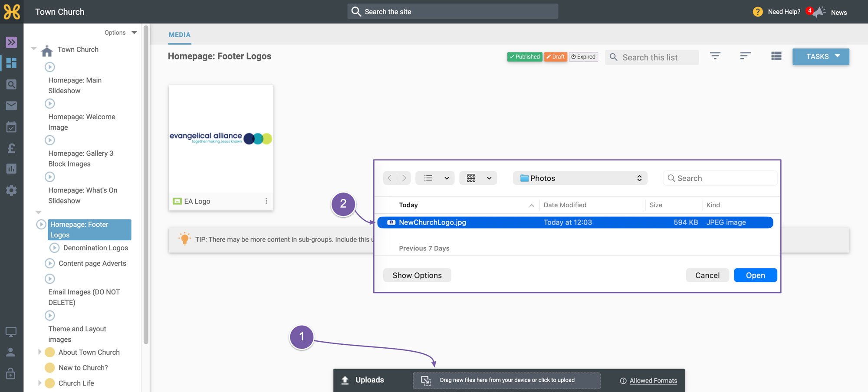Click Show Options button
868x392 pixels.
pos(417,275)
